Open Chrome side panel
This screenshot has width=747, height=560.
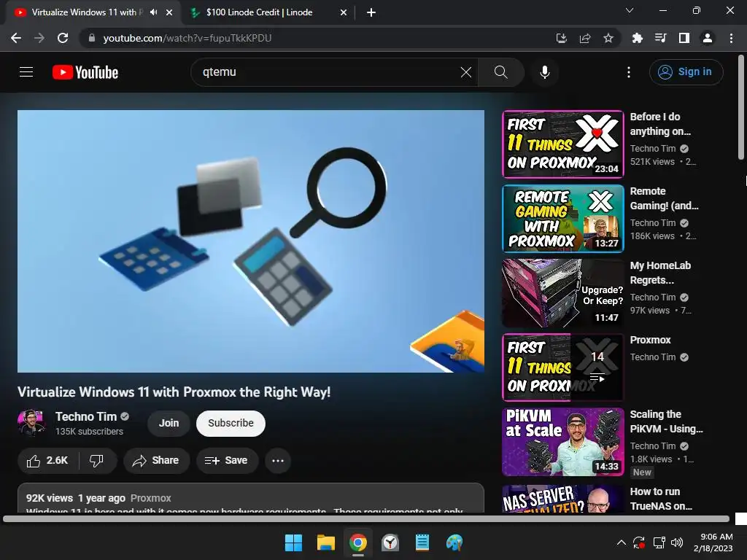[684, 38]
